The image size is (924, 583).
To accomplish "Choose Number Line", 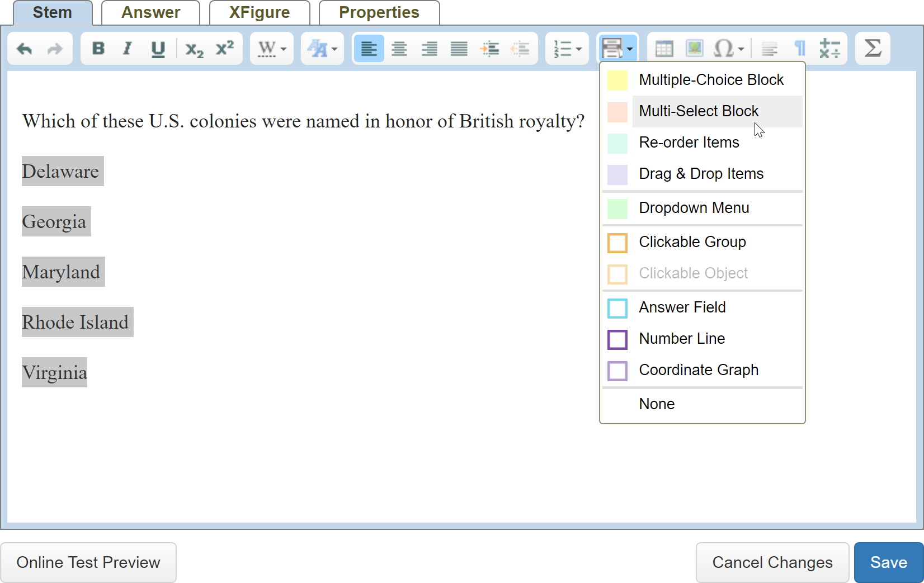I will click(x=703, y=339).
